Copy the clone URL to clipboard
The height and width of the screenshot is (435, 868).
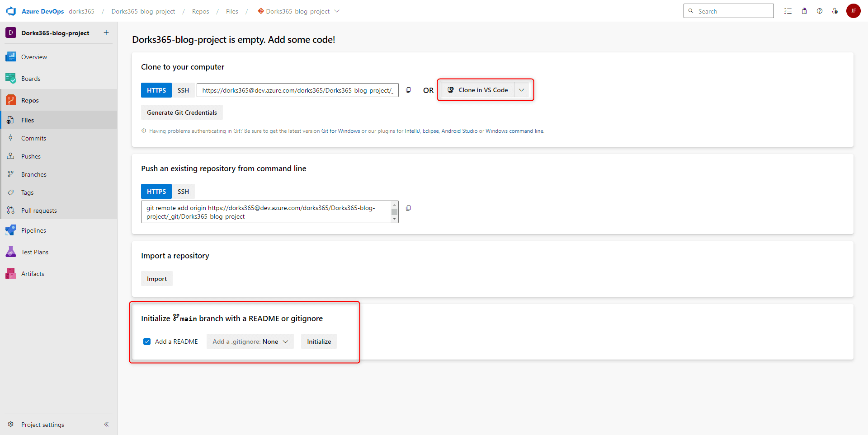tap(408, 90)
